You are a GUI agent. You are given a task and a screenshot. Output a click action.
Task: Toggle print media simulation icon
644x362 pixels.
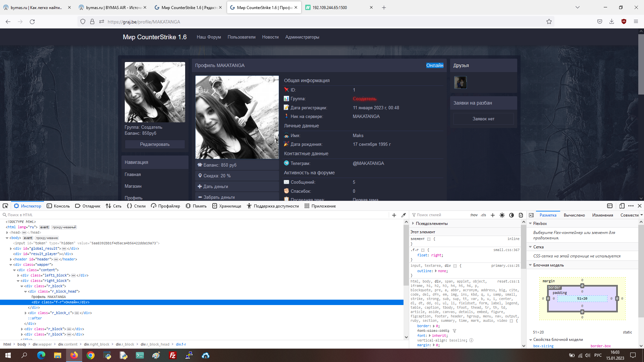tap(521, 215)
